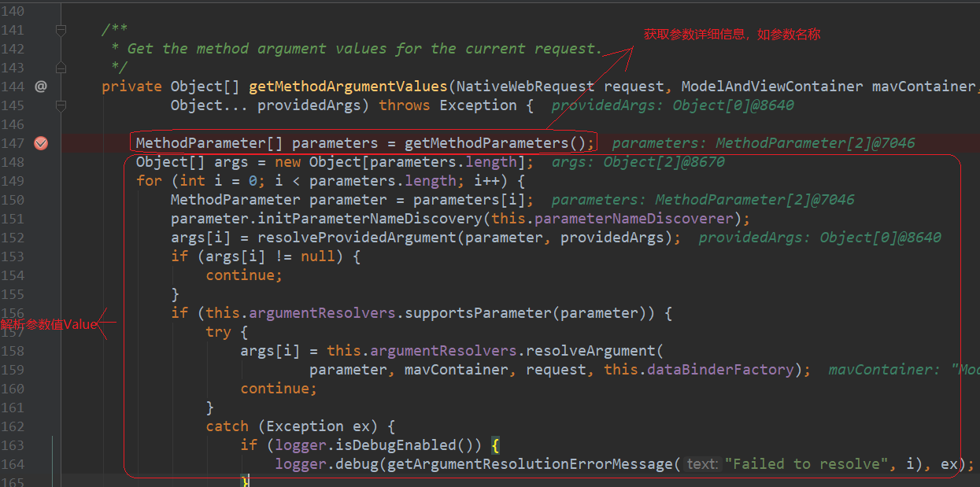
Task: Click line number 140 in the gutter
Action: 13,11
